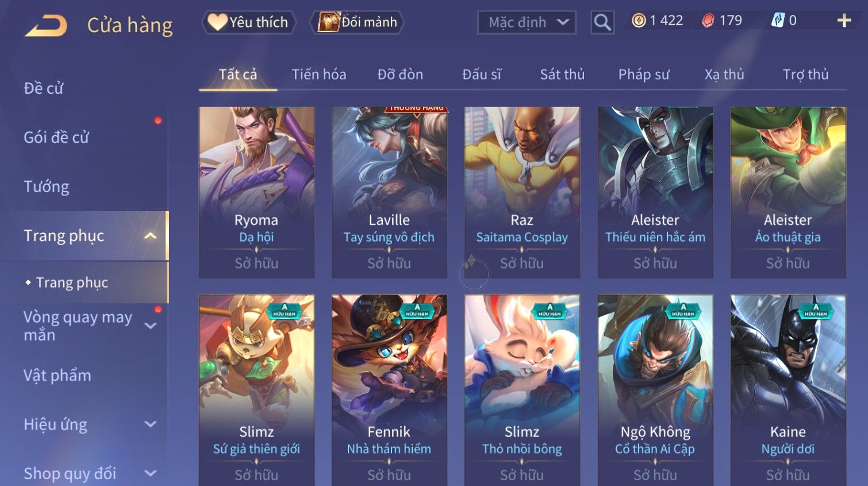Collapse the Trang phục sidebar section
The height and width of the screenshot is (486, 868).
pyautogui.click(x=151, y=236)
